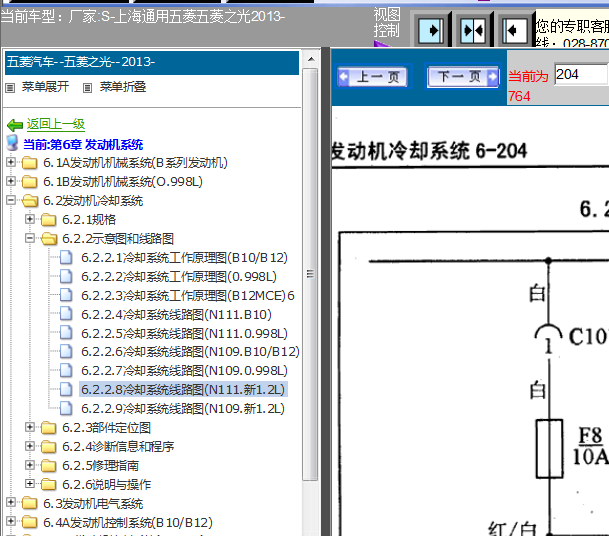Click the folder icon of 6.3发动机电气系统

coord(30,503)
